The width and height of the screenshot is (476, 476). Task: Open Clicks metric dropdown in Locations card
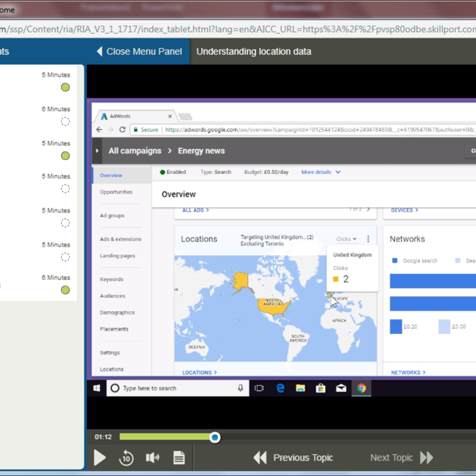point(346,239)
